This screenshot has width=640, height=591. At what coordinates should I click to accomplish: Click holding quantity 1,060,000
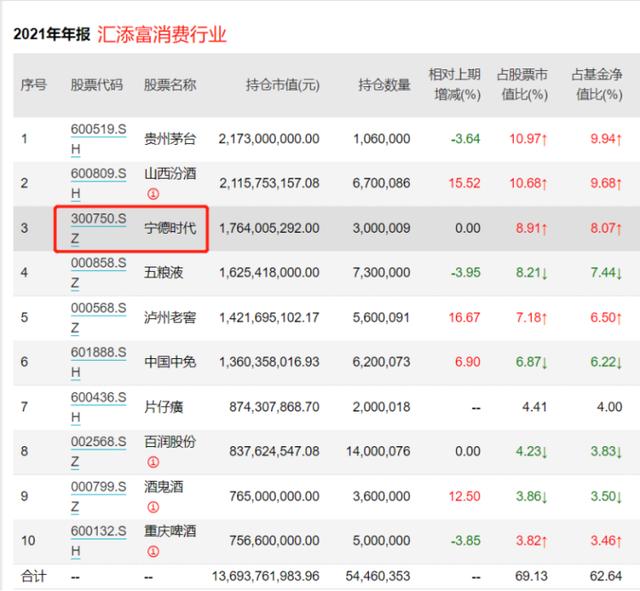(382, 139)
